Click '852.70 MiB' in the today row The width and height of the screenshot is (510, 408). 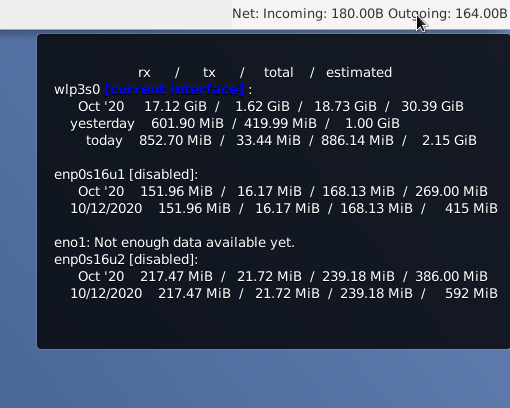[x=175, y=141]
